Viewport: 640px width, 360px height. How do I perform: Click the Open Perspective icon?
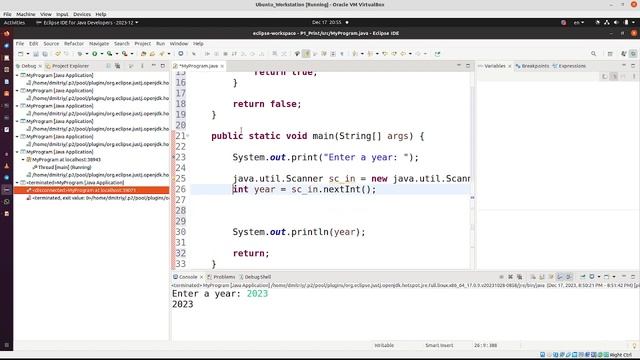click(610, 54)
